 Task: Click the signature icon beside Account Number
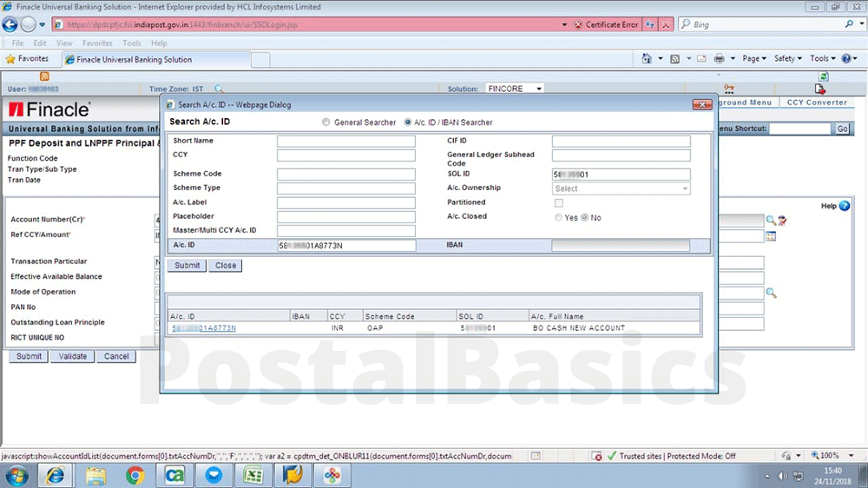(781, 221)
